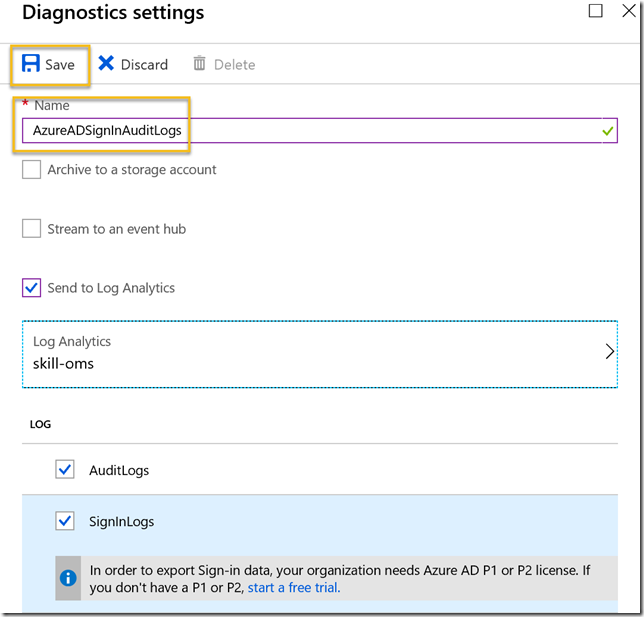Click the green validation checkmark in Name field

(x=607, y=131)
